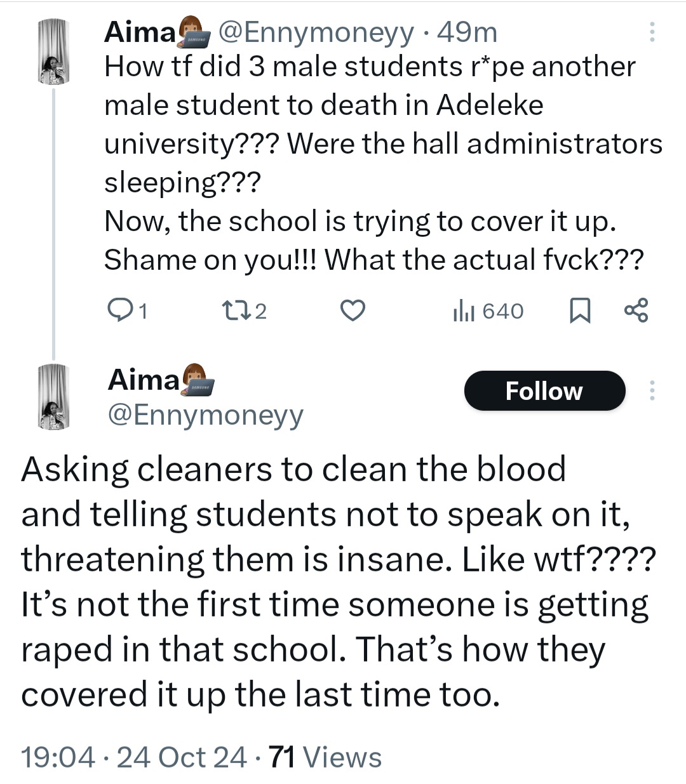686x784 pixels.
Task: Click the Aima name in the main tweet
Action: (x=144, y=380)
